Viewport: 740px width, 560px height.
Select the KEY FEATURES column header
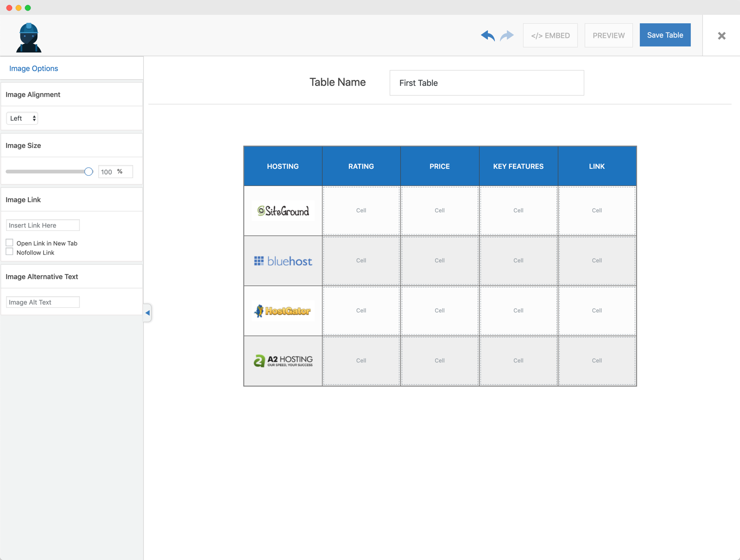pos(518,166)
